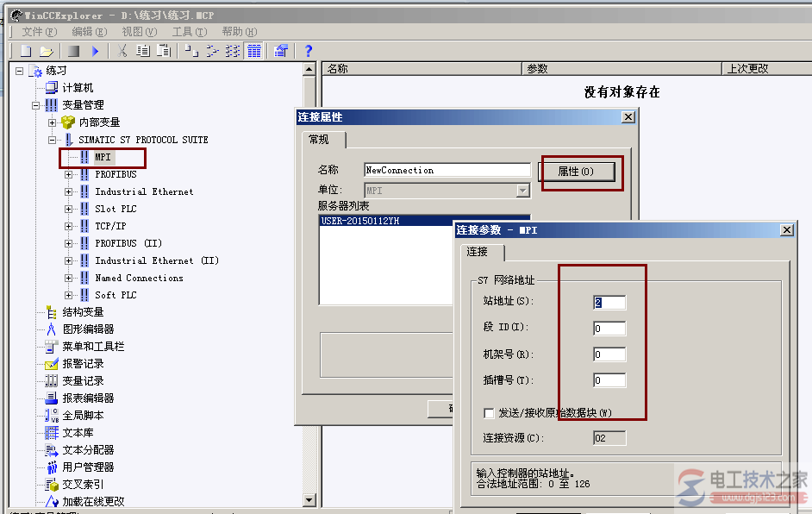
Task: Select PROFIBUS (II) tree item
Action: pos(128,243)
